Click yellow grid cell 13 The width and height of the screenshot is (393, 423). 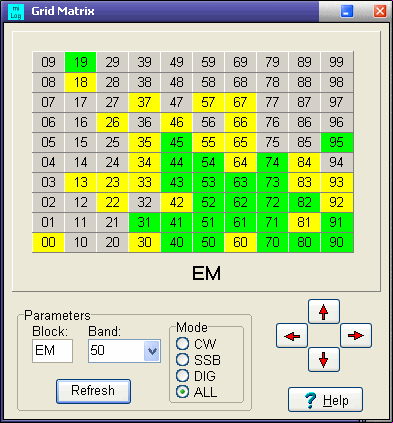[x=80, y=182]
